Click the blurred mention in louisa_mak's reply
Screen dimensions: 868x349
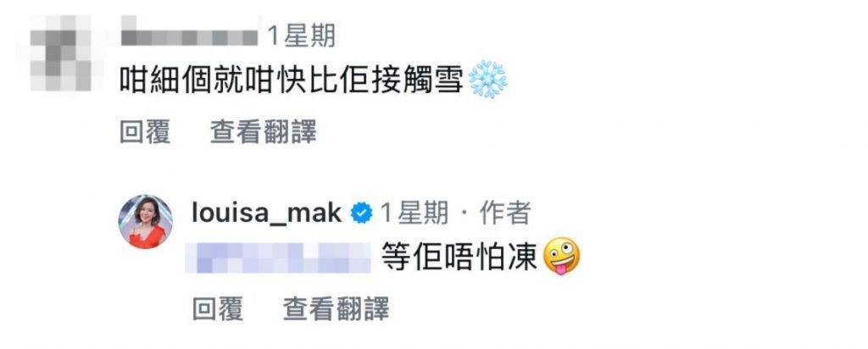[279, 258]
